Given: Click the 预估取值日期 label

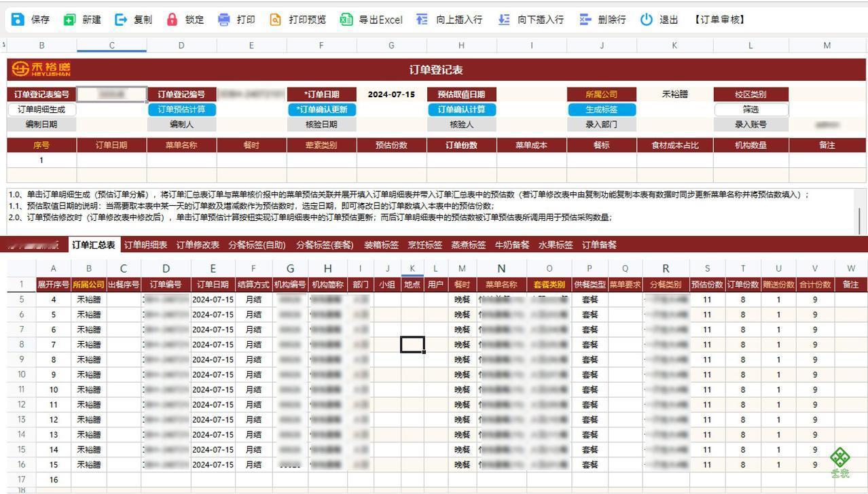Looking at the screenshot, I should (461, 94).
